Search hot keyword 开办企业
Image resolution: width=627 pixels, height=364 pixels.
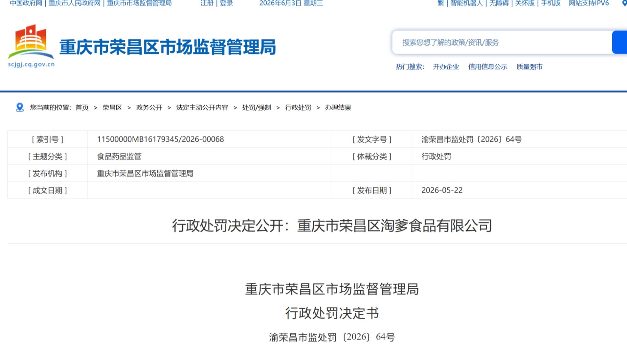tap(446, 67)
